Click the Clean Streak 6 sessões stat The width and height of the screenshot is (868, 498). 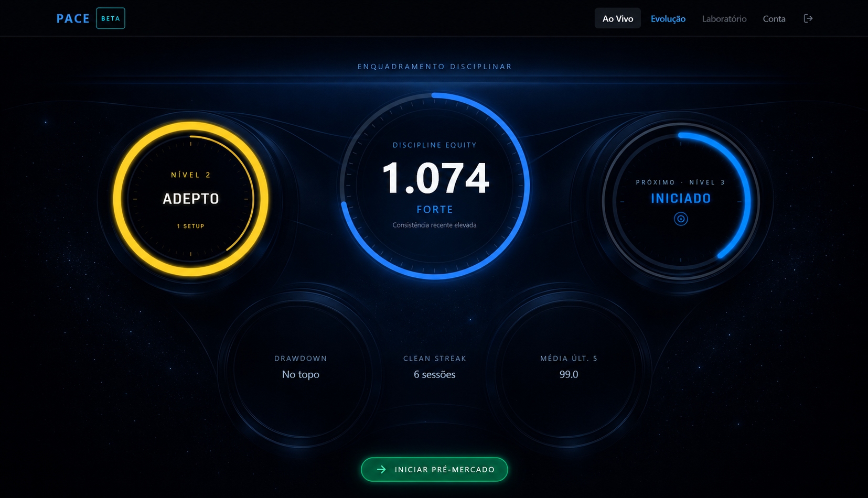pos(434,367)
